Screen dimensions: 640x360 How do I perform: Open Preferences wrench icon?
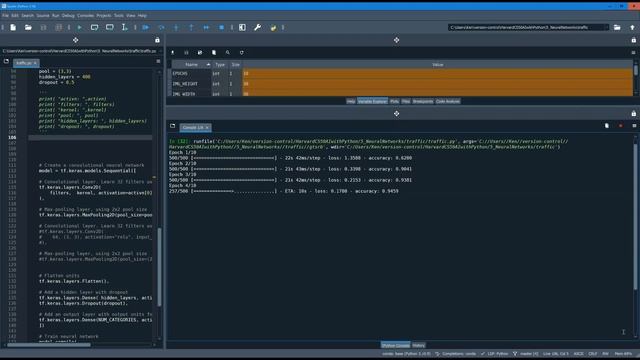(258, 27)
